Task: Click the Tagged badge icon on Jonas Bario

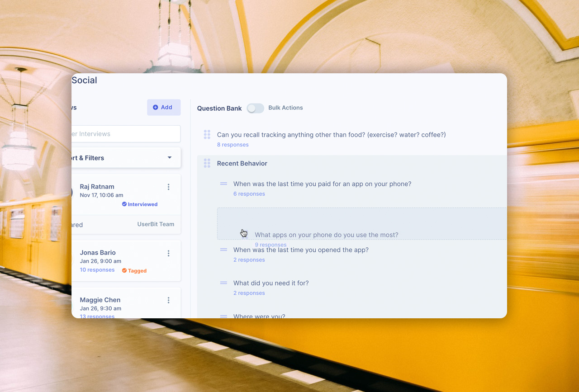Action: pos(125,270)
